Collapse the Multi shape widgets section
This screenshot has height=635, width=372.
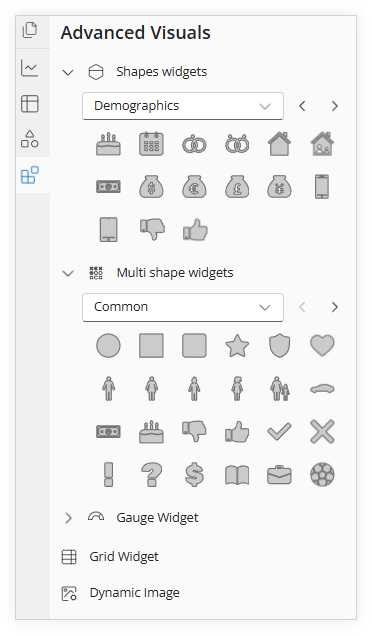68,273
